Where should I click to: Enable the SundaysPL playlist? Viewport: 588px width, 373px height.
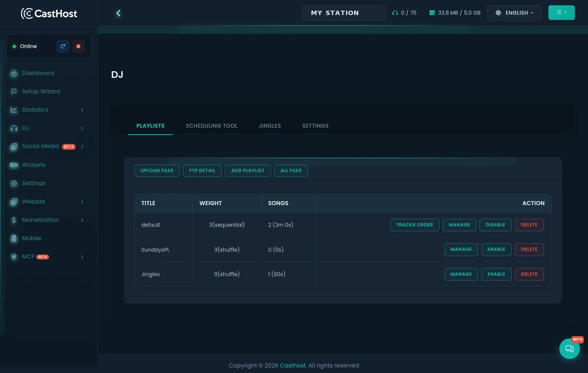click(496, 249)
